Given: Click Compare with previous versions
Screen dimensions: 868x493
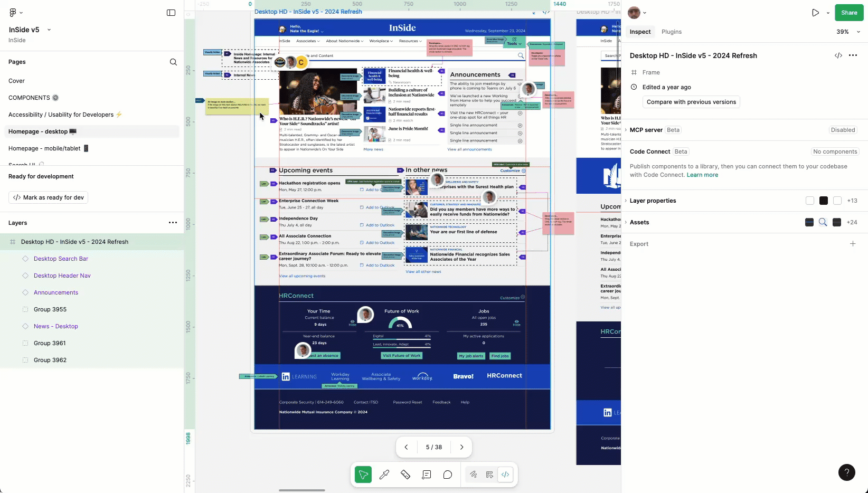Looking at the screenshot, I should (x=691, y=102).
